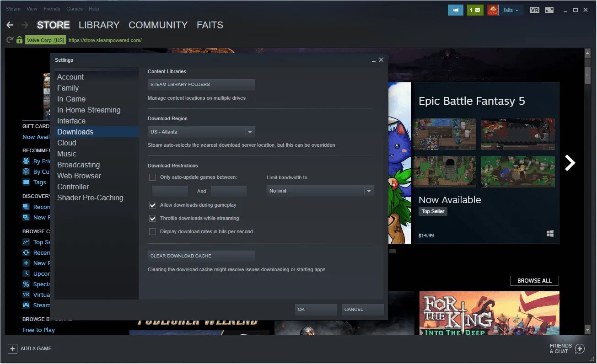The height and width of the screenshot is (364, 597).
Task: Enter Big Picture mode icon
Action: point(549,10)
